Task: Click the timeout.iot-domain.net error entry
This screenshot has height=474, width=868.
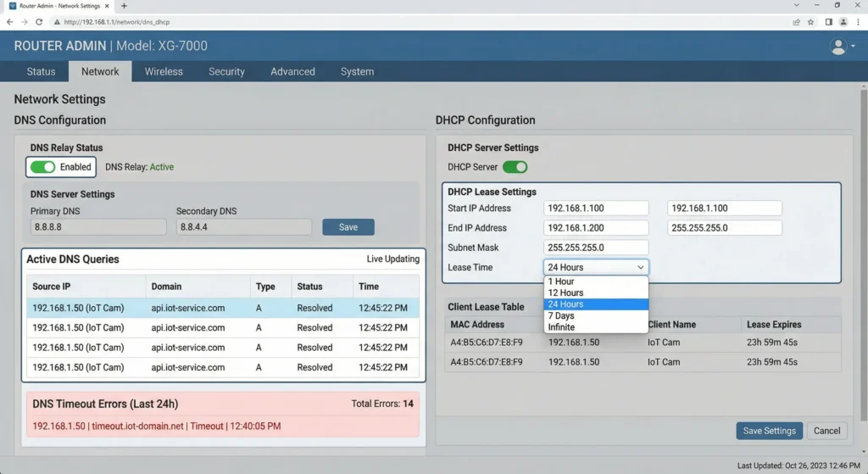Action: tap(157, 426)
